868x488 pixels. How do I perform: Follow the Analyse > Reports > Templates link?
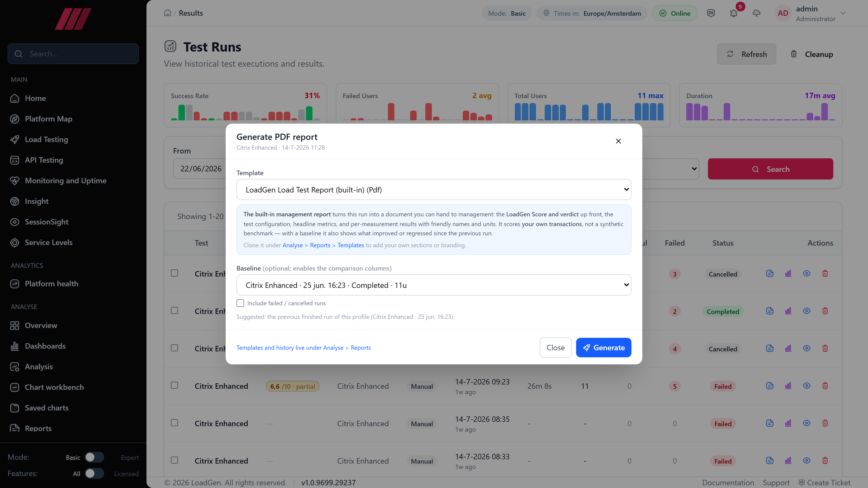point(323,245)
